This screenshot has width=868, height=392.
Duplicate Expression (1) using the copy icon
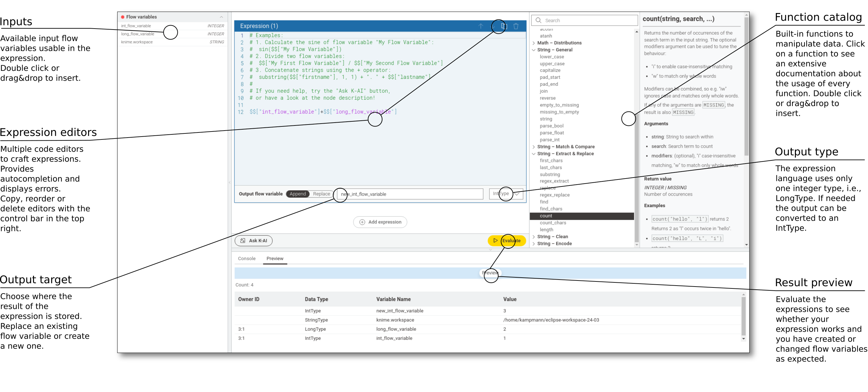point(504,26)
